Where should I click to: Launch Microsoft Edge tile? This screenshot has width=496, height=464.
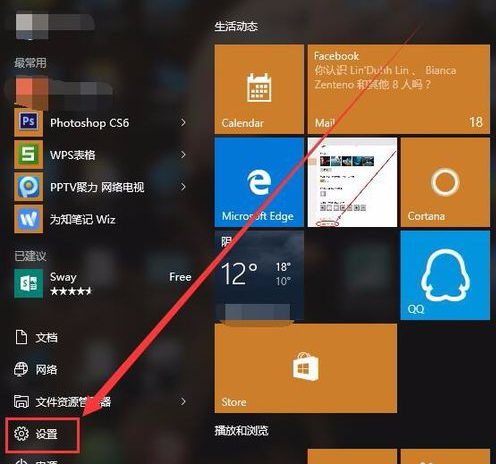[259, 182]
